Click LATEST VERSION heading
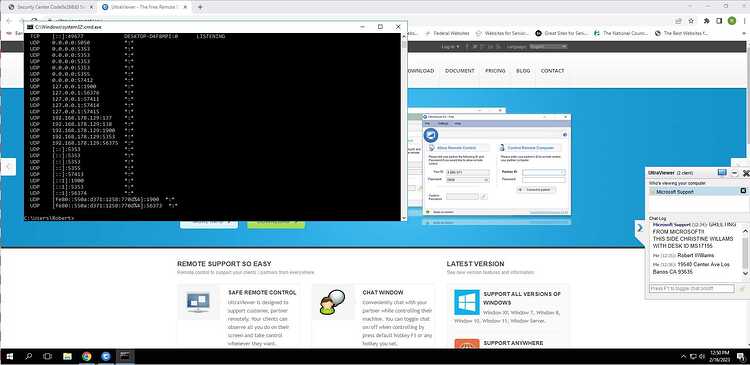This screenshot has width=750, height=365. [475, 264]
